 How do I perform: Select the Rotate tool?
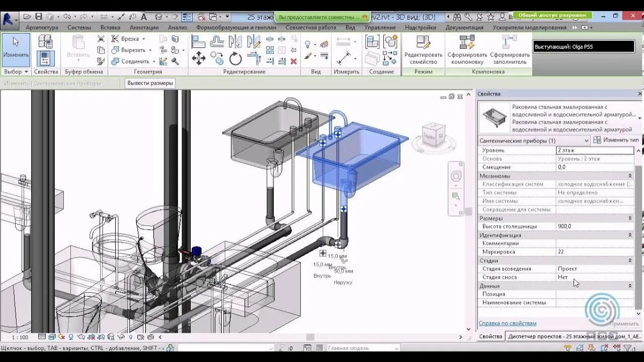235,58
